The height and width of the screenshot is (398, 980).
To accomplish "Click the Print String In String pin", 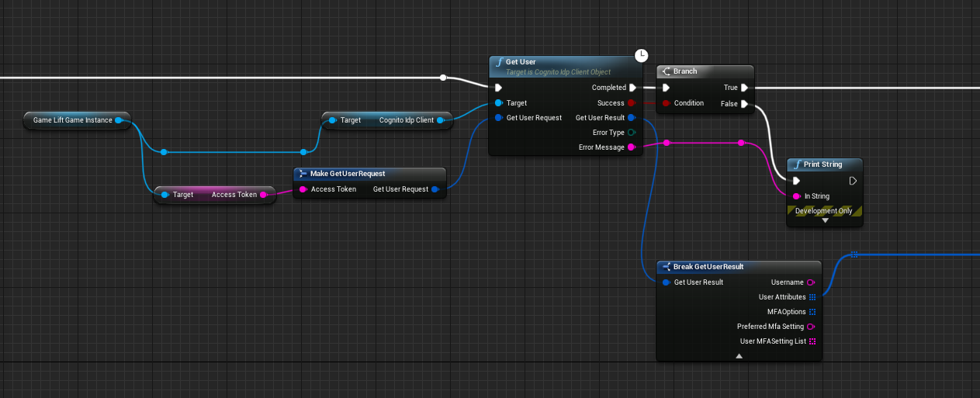I will pyautogui.click(x=795, y=196).
